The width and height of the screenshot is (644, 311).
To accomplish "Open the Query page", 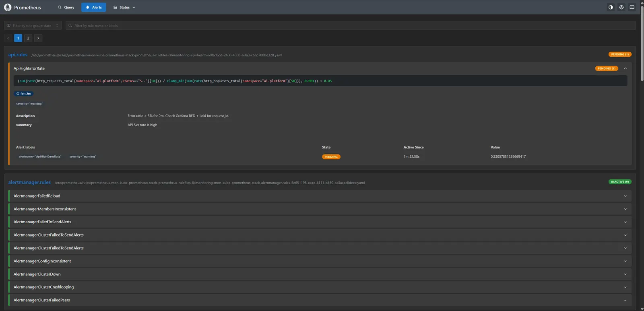I will (x=66, y=7).
